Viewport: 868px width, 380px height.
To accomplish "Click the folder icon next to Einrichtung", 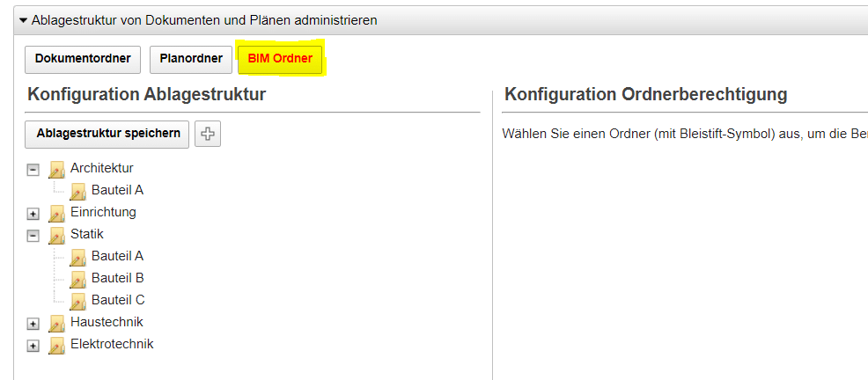I will click(57, 213).
